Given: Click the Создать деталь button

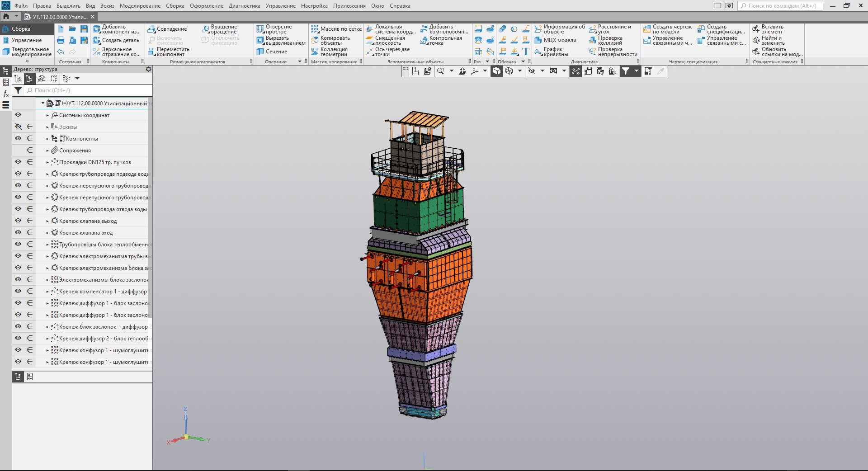Looking at the screenshot, I should click(x=116, y=40).
